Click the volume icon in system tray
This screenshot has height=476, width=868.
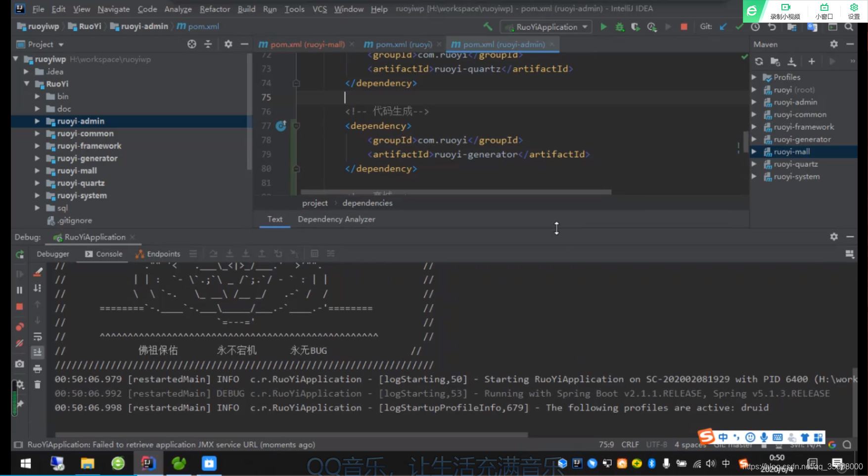click(711, 463)
